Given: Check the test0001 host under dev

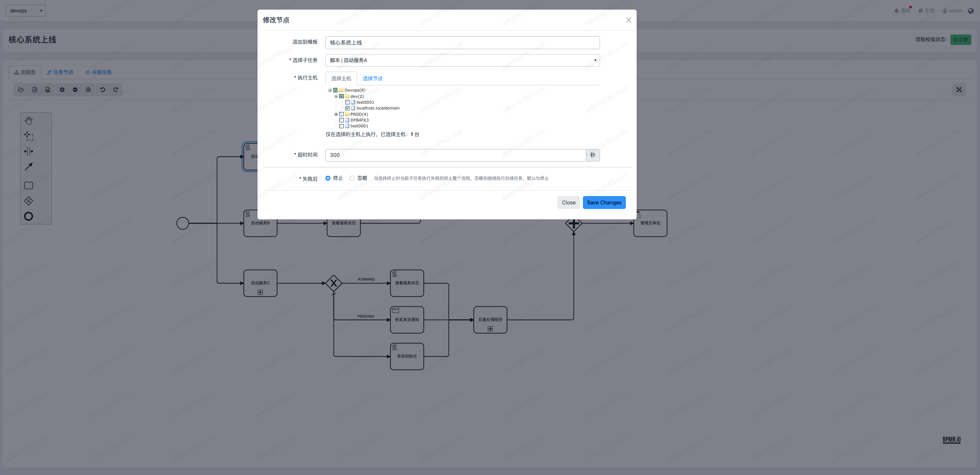Looking at the screenshot, I should click(347, 102).
